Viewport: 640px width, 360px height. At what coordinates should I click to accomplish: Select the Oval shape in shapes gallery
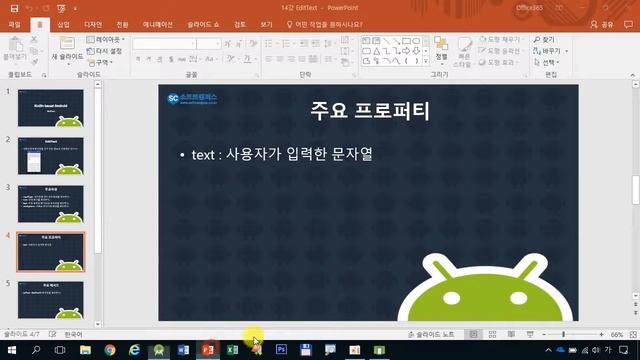416,41
